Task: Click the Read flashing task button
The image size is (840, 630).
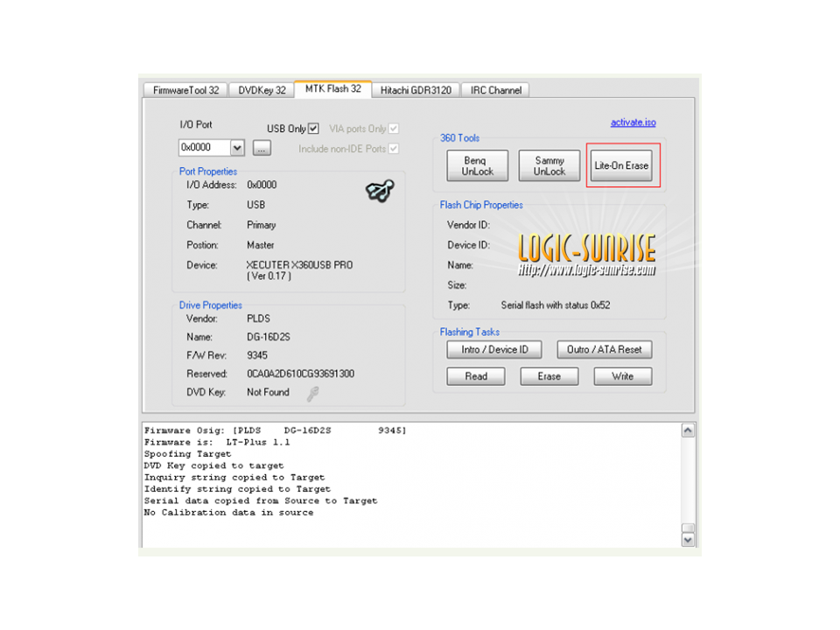Action: [x=476, y=376]
